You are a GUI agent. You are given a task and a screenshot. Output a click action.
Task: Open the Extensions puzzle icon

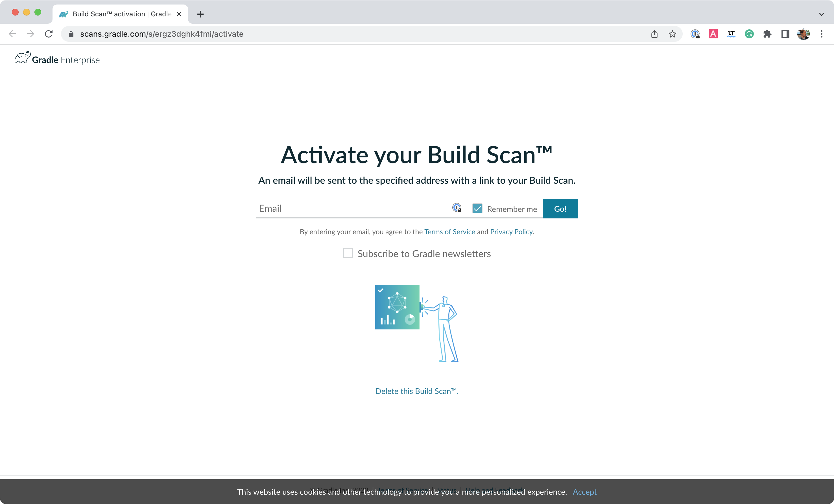tap(767, 34)
